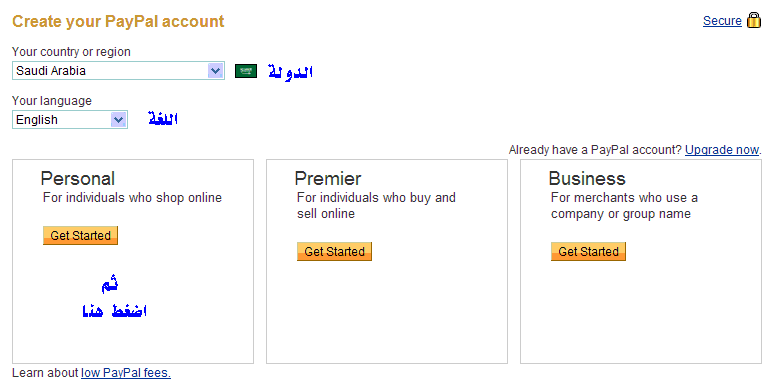Click Get Started under Premier
The height and width of the screenshot is (382, 767).
point(334,251)
